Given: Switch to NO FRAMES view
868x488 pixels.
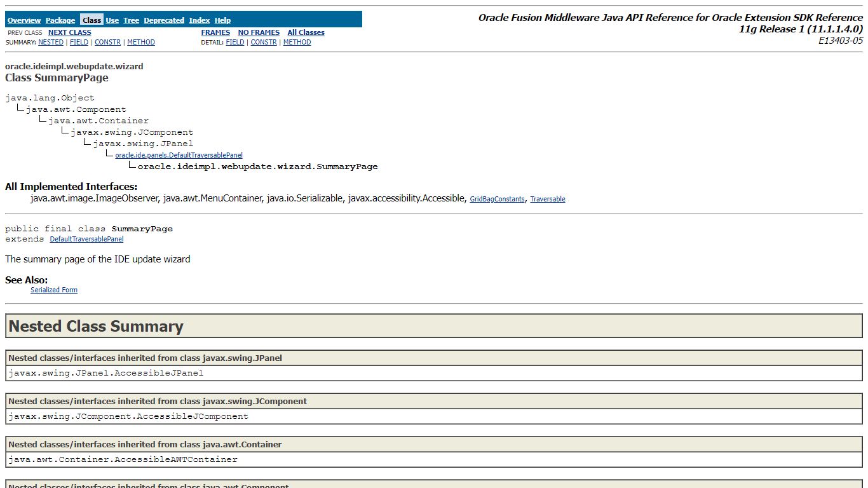Looking at the screenshot, I should [259, 32].
